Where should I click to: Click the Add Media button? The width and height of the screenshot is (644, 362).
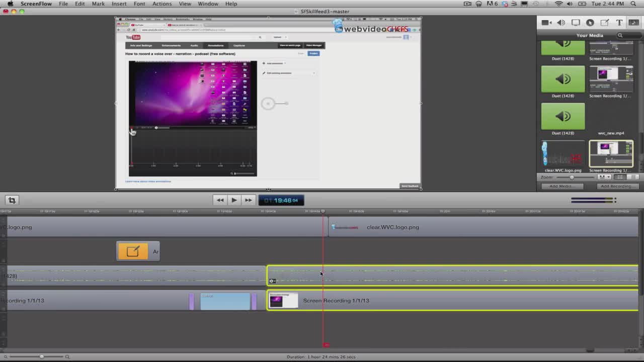[x=562, y=186]
